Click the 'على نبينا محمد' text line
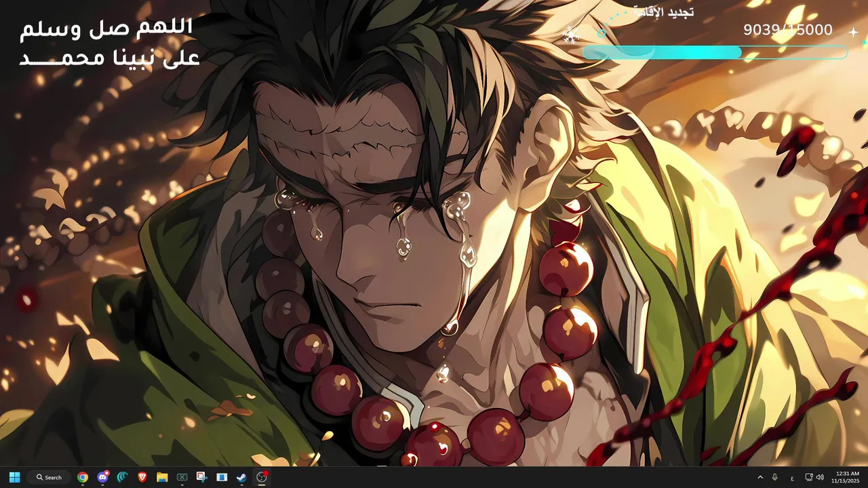The height and width of the screenshot is (488, 868). [x=109, y=57]
